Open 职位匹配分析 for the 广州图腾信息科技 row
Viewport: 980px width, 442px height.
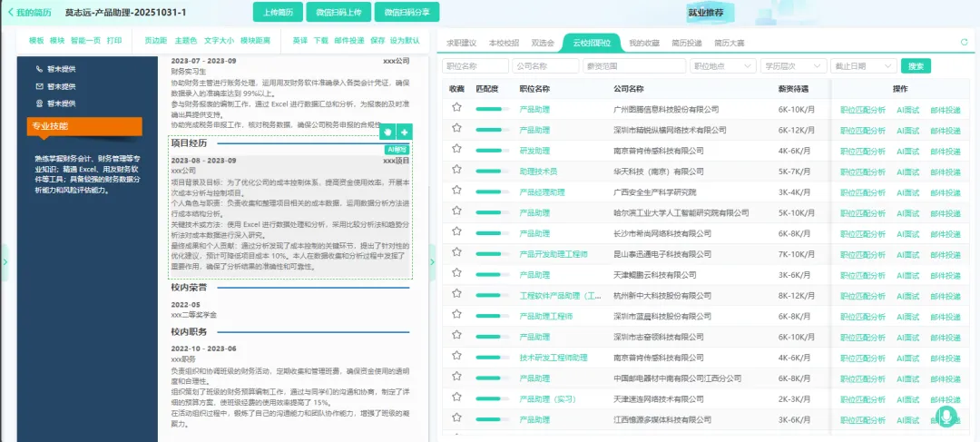(x=863, y=110)
